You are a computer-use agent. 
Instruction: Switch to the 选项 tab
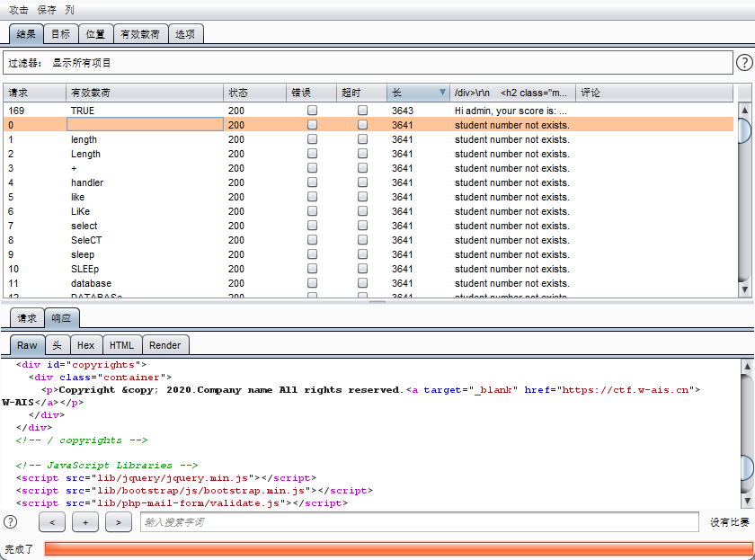click(185, 34)
